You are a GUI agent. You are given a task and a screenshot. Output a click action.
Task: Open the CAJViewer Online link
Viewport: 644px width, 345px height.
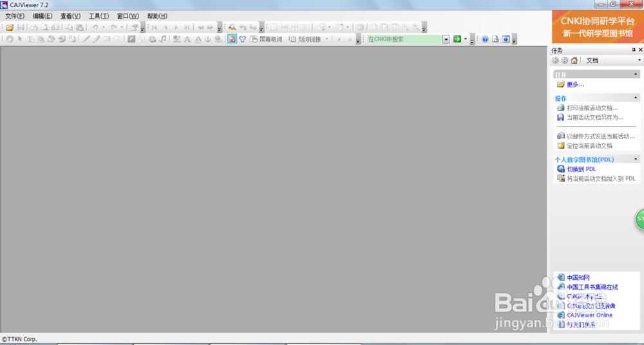tap(590, 315)
